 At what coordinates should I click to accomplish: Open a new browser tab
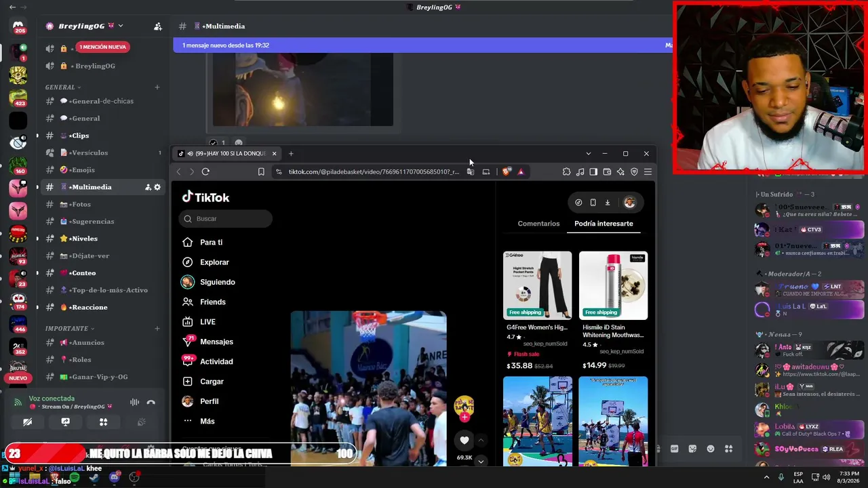pos(291,154)
